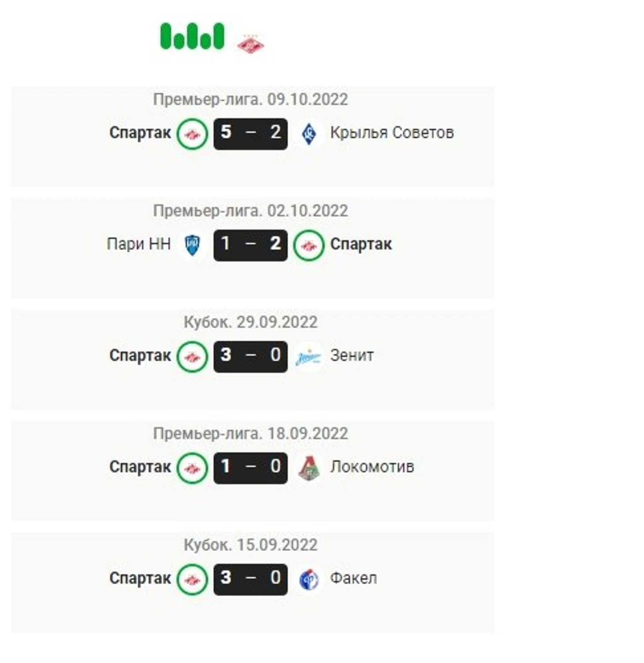Viewport: 644px width, 663px height.
Task: Open the Пари НН team link
Action: coord(139,244)
